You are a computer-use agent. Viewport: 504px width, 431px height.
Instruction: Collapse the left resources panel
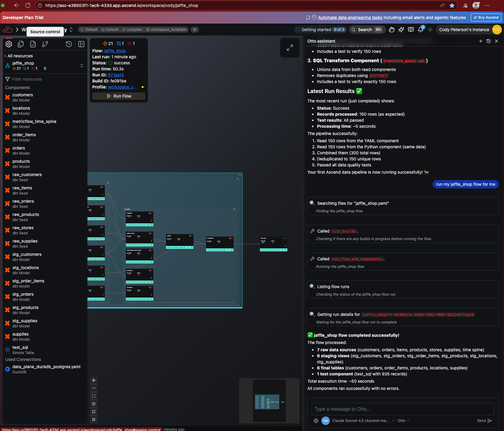tap(81, 44)
